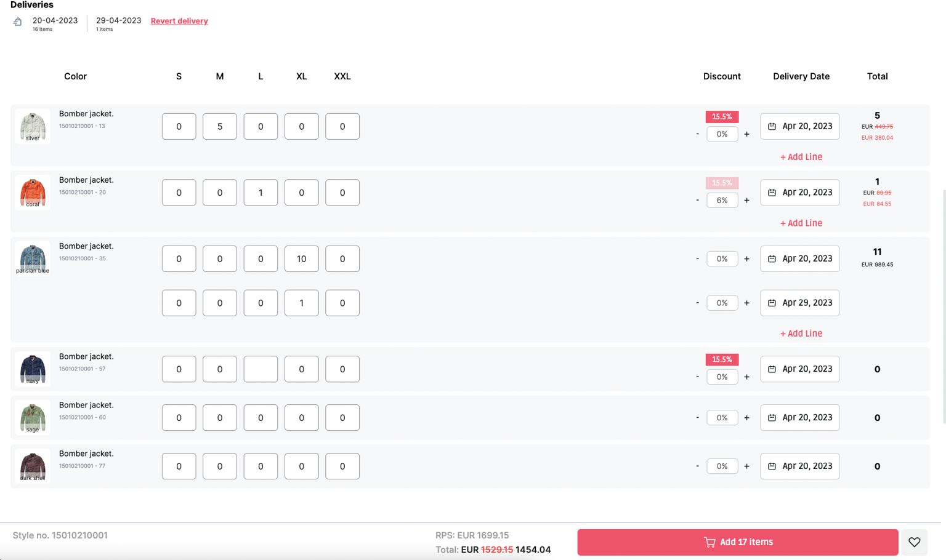946x560 pixels.
Task: Click the Revert delivery link
Action: click(179, 21)
